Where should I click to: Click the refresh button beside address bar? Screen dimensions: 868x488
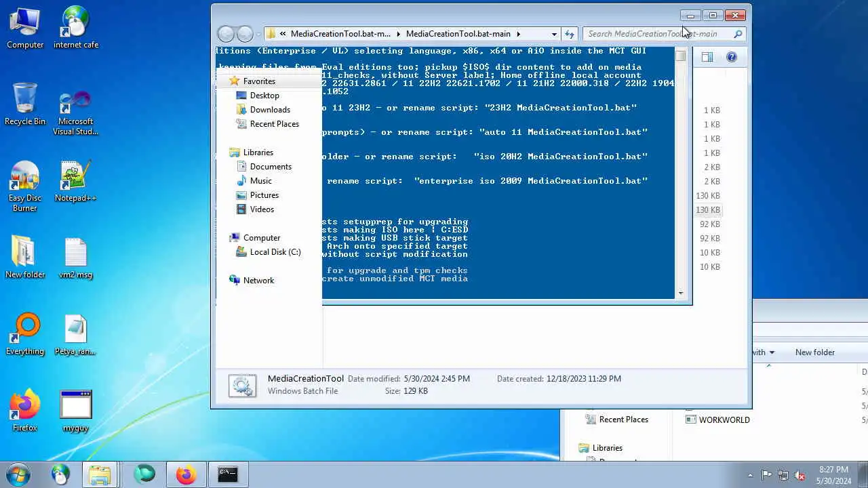point(570,34)
